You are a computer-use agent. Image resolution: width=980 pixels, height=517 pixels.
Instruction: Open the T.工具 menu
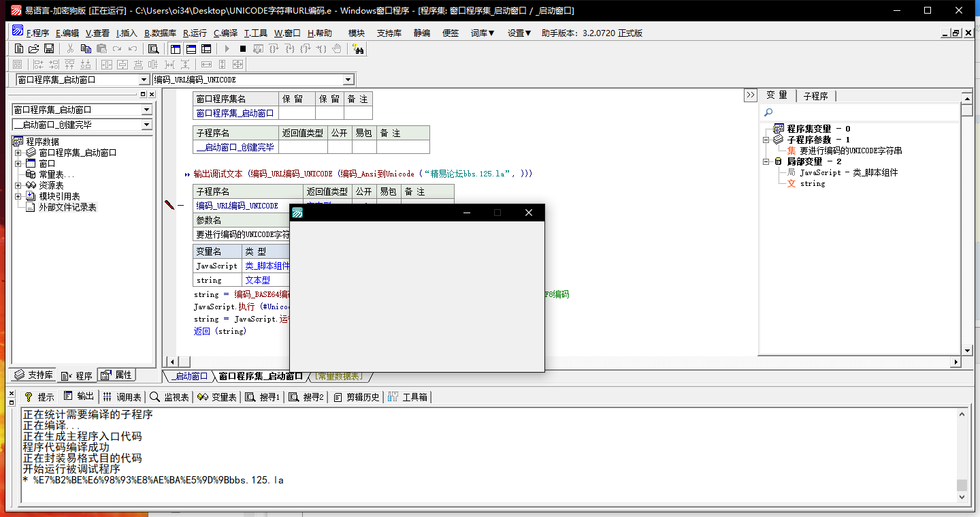point(256,33)
